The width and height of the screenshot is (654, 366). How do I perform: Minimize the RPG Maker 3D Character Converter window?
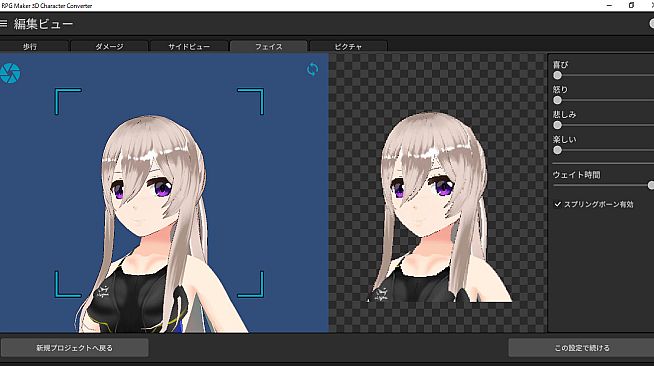point(609,5)
